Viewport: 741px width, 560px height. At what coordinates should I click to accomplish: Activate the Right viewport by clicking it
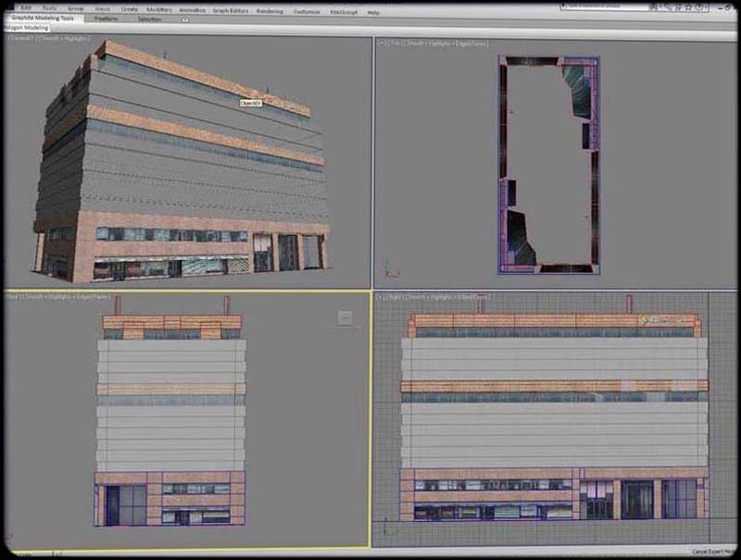pyautogui.click(x=556, y=417)
